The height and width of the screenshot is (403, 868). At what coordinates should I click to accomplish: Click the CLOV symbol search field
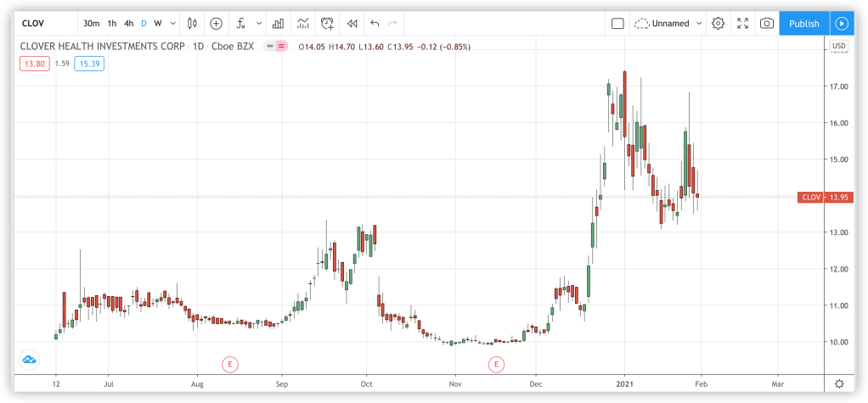point(44,24)
